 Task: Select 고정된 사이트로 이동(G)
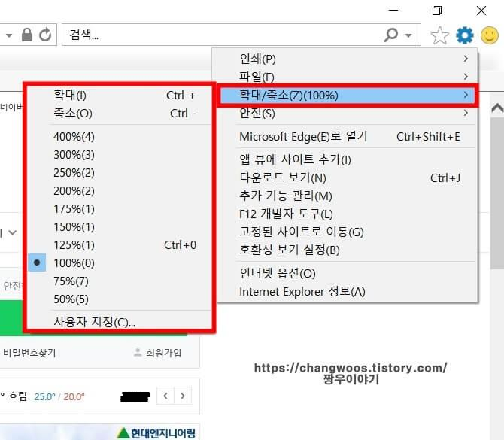coord(347,232)
